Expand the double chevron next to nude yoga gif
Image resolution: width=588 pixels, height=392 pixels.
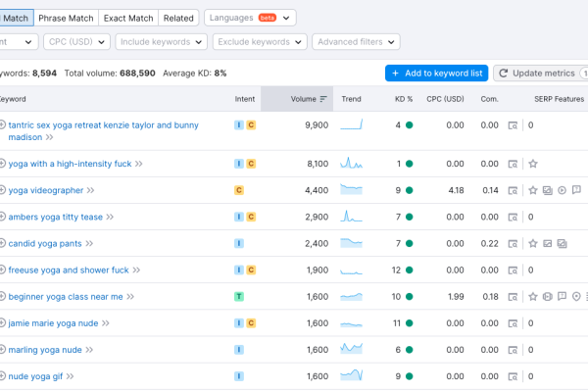click(70, 376)
